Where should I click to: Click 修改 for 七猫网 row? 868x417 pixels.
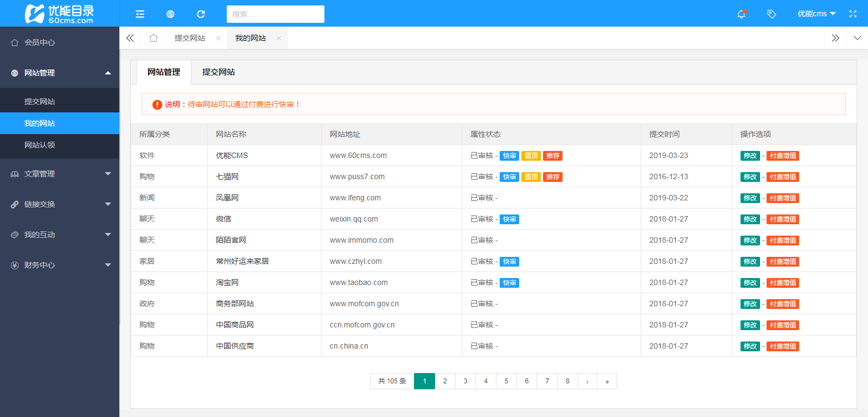pos(750,177)
